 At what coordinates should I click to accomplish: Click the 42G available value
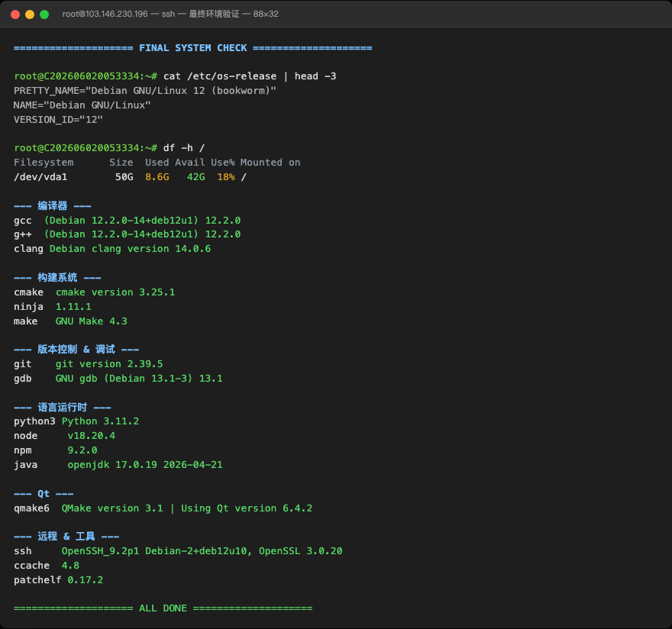[x=195, y=177]
